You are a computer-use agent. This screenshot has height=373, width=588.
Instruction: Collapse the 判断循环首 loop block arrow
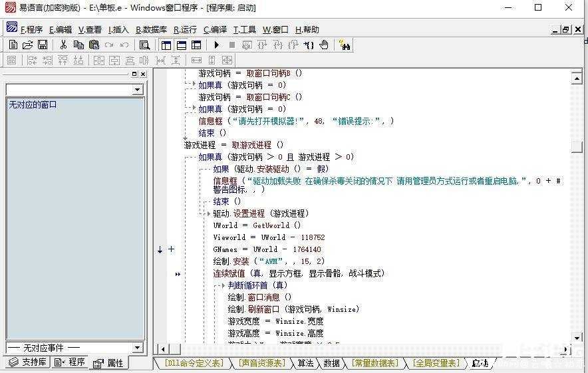[223, 285]
